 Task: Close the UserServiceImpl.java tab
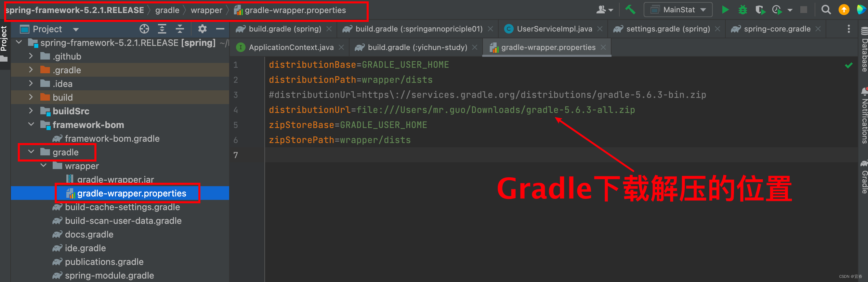(x=600, y=29)
